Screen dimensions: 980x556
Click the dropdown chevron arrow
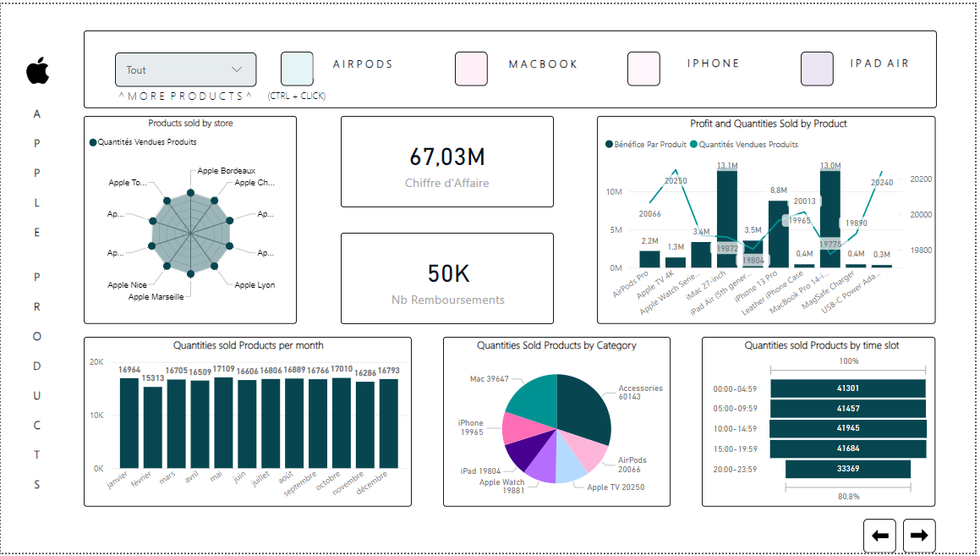237,70
